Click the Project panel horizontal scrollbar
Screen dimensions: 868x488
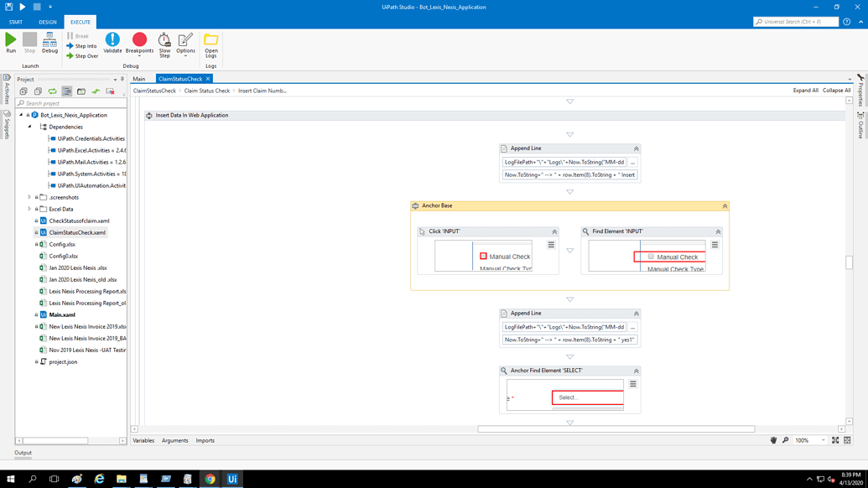55,441
